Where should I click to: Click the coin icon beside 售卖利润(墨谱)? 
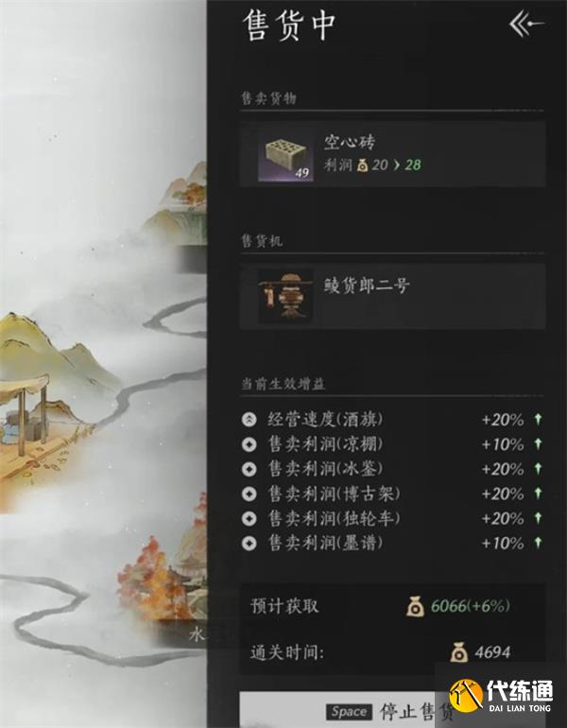(249, 544)
